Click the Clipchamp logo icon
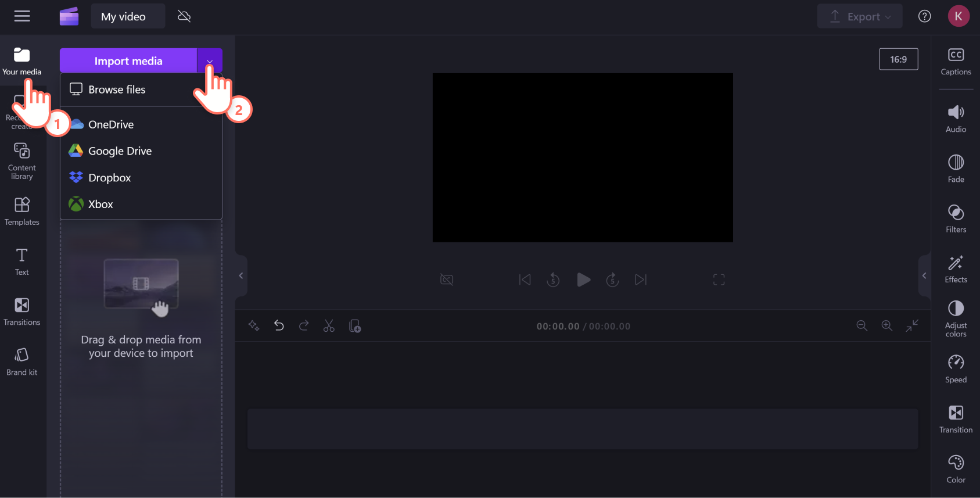Image resolution: width=980 pixels, height=498 pixels. 69,16
